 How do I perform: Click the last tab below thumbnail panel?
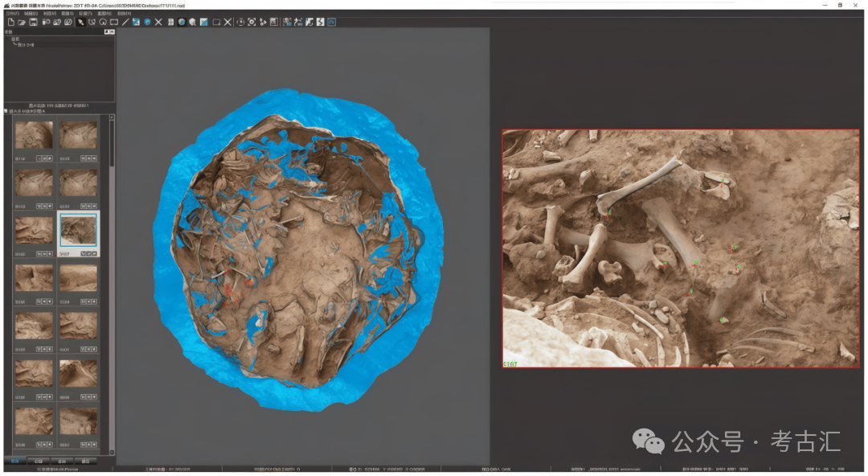[x=86, y=462]
